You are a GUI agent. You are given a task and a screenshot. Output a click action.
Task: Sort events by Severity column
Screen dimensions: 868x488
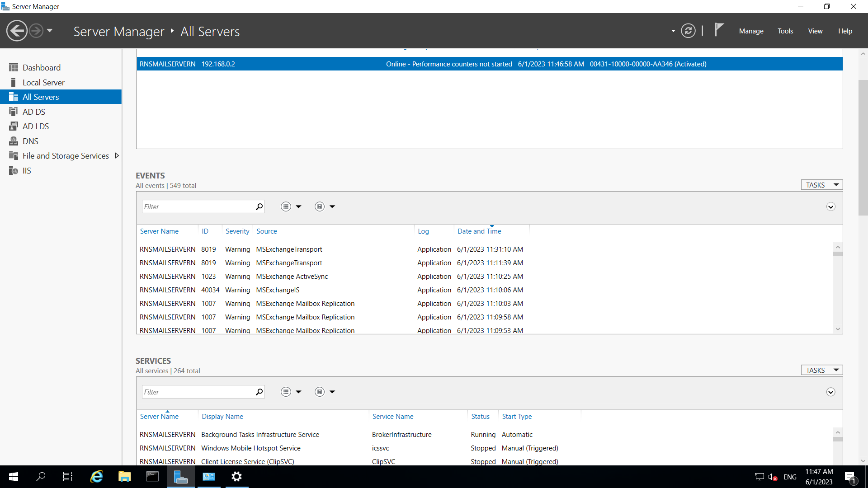point(237,231)
